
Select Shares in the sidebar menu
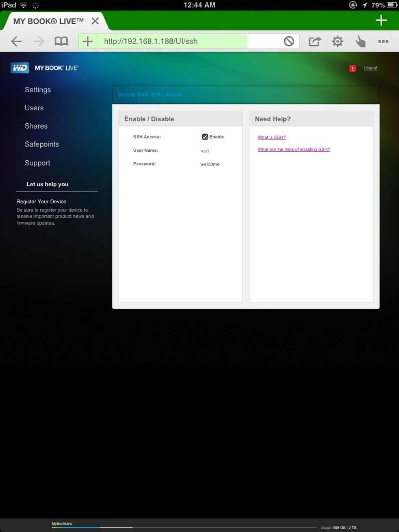click(x=36, y=126)
